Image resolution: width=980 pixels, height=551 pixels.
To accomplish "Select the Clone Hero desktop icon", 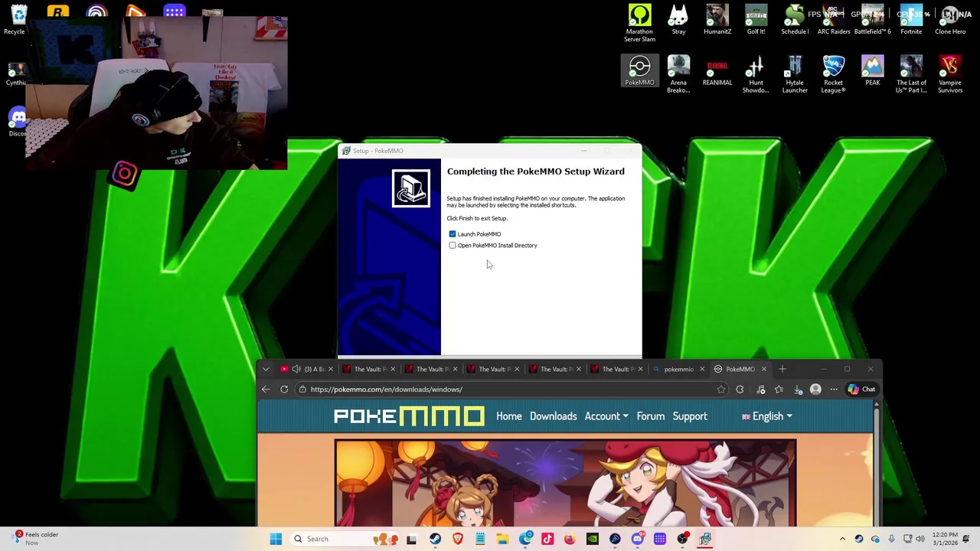I will 950,20.
